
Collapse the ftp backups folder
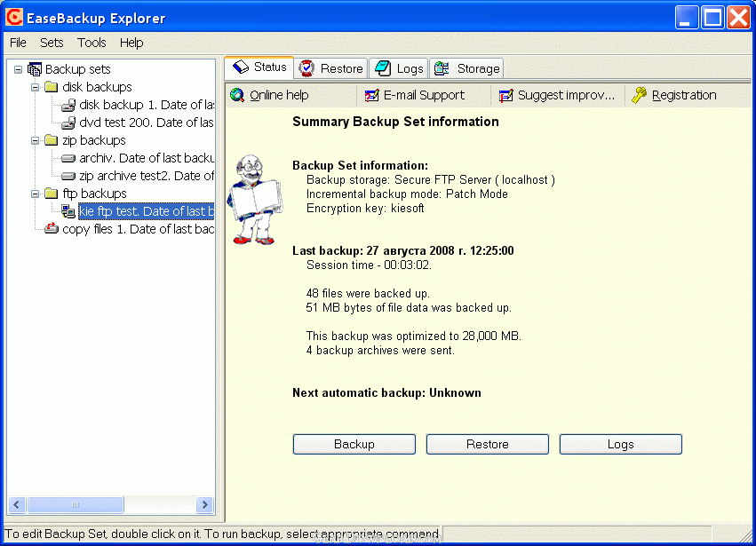(x=36, y=194)
